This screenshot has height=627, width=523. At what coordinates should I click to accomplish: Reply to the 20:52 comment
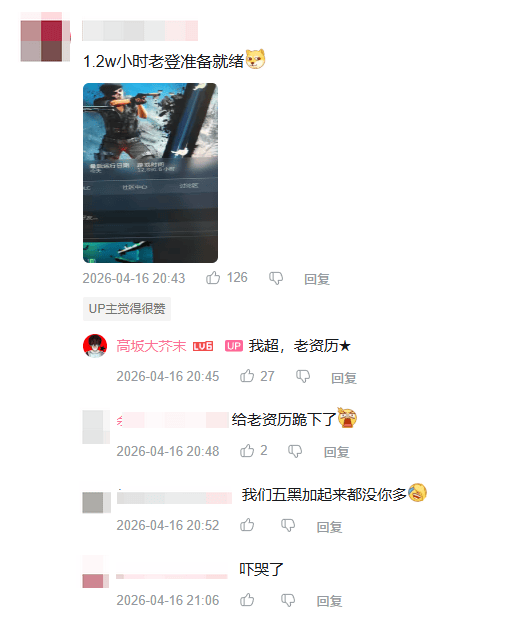coord(329,527)
